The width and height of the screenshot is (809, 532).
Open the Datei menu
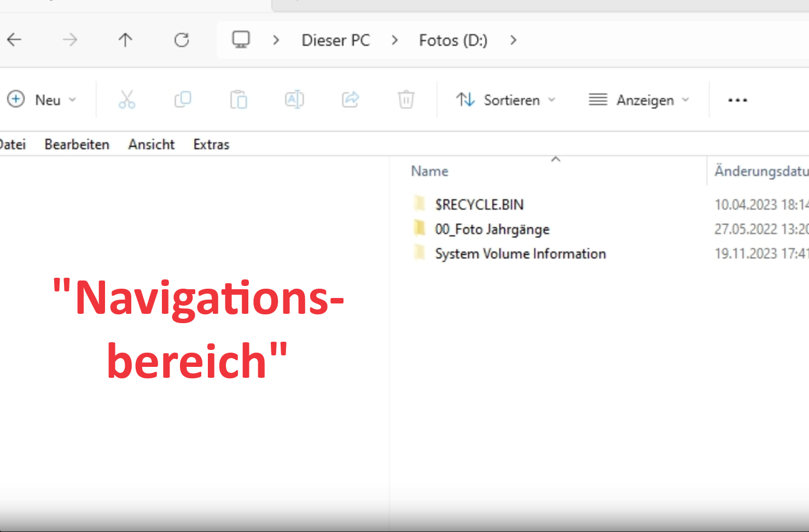(x=13, y=144)
